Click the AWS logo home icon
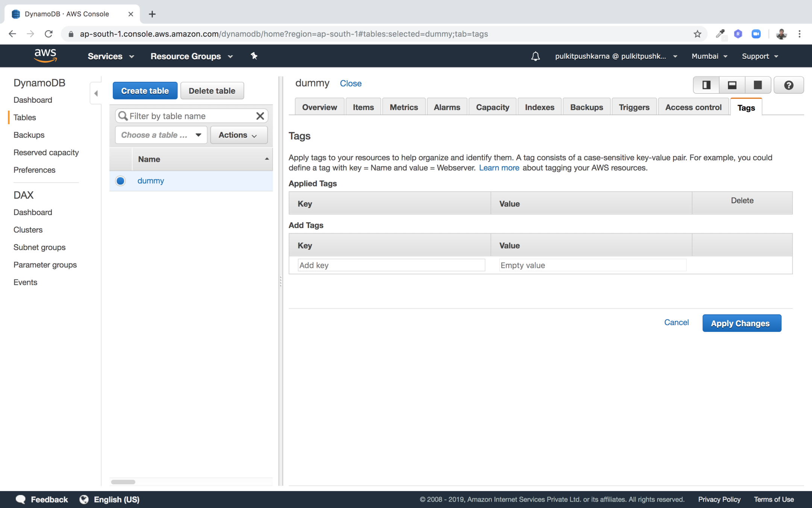812x508 pixels. pos(45,56)
